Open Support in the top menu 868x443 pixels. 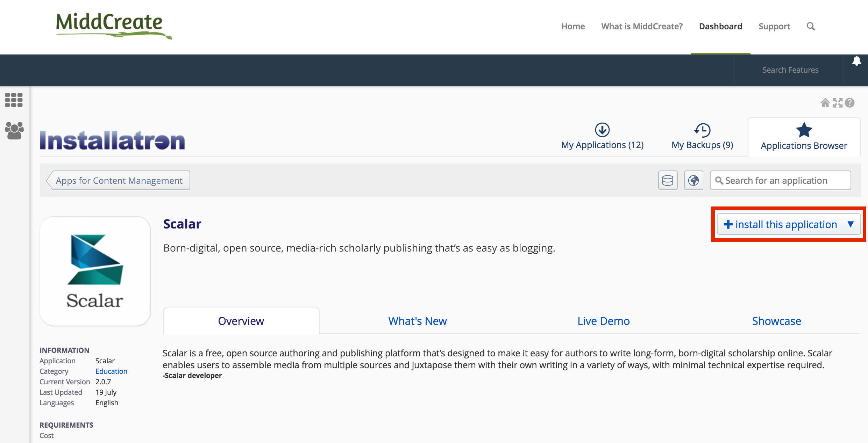pos(774,27)
